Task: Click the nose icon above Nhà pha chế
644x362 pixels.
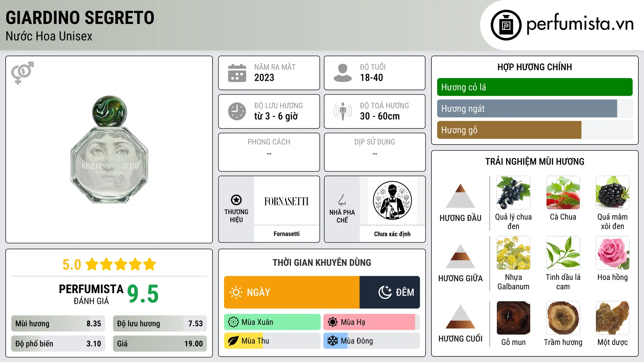Action: [342, 200]
